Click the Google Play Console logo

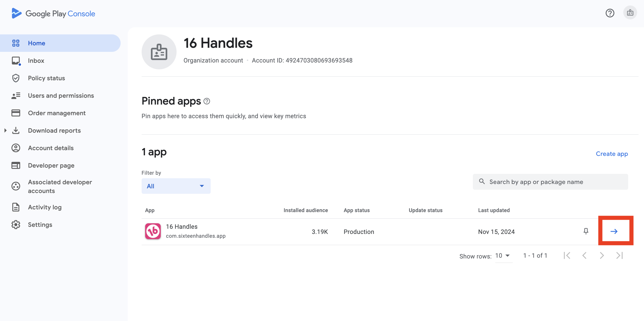53,13
